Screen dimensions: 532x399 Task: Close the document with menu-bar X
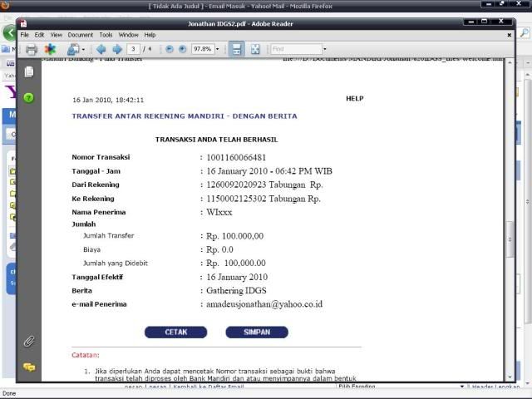pos(509,35)
